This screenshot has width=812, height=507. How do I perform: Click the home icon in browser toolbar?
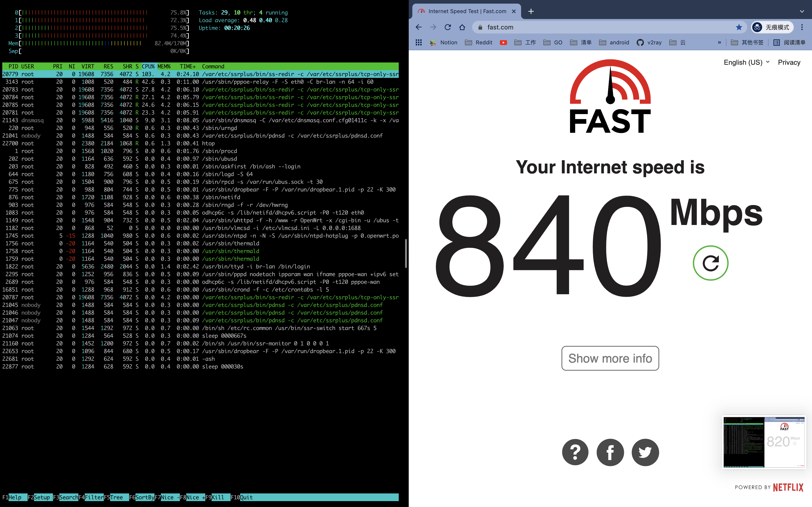tap(462, 27)
